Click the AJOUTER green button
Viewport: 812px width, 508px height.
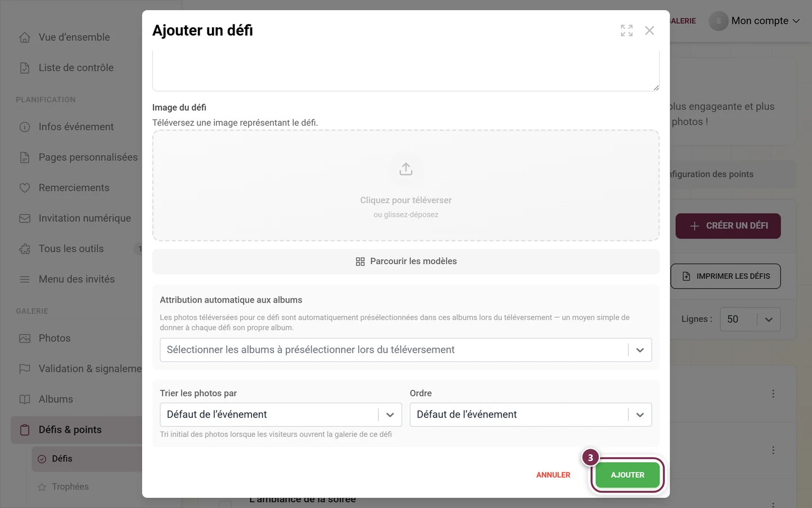point(628,475)
